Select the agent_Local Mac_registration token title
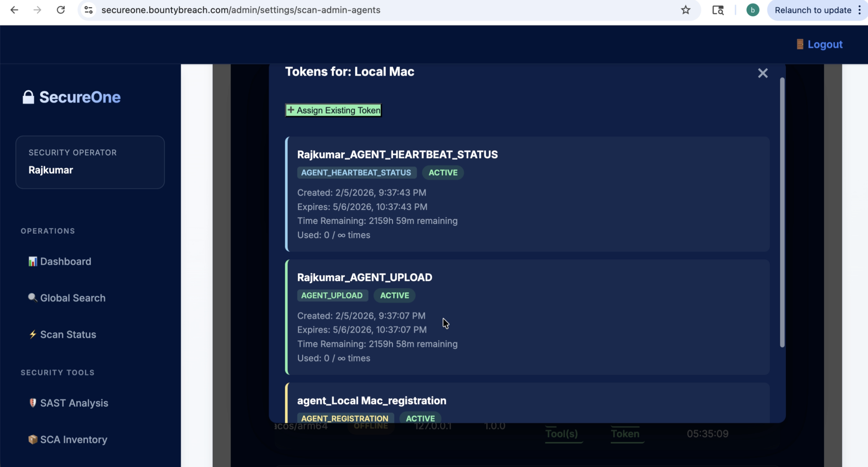This screenshot has height=467, width=868. pyautogui.click(x=372, y=401)
